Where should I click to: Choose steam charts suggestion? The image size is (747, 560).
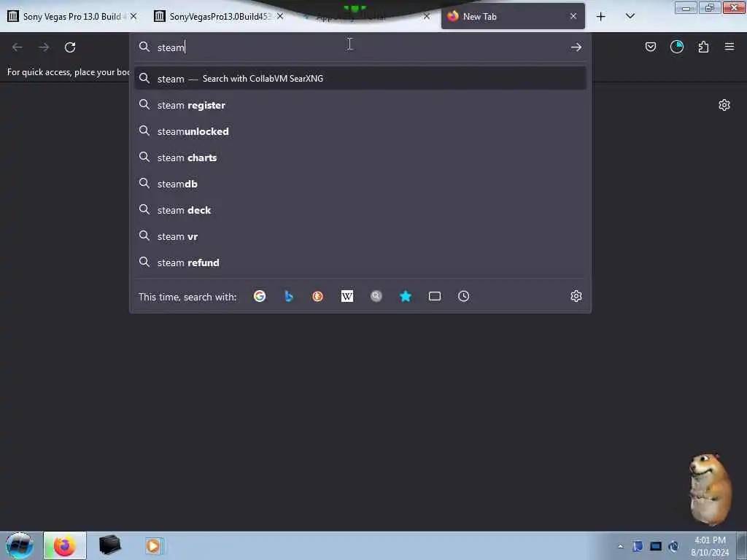click(x=360, y=157)
